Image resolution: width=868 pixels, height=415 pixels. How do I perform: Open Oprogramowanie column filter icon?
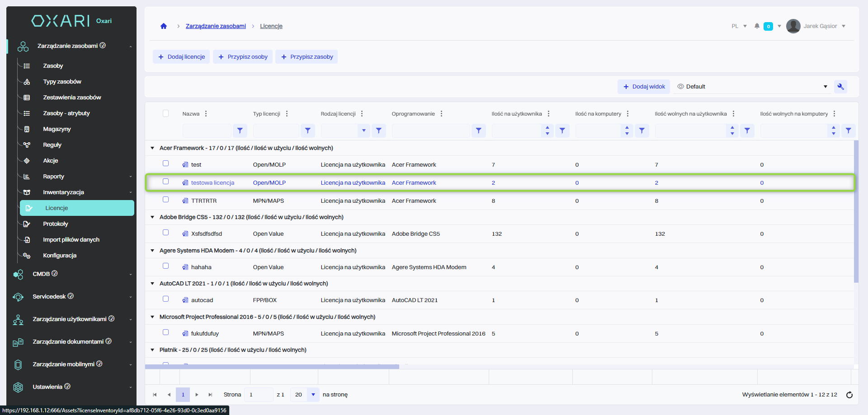point(478,131)
